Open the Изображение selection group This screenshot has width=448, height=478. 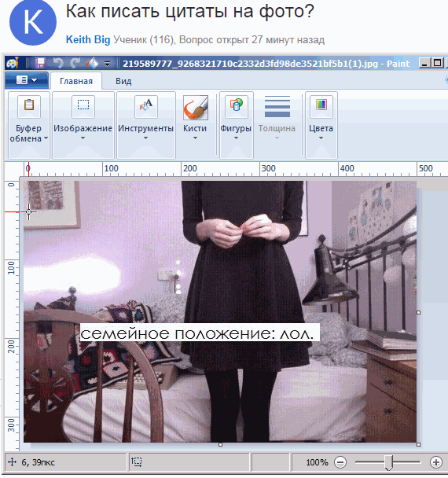pyautogui.click(x=83, y=125)
